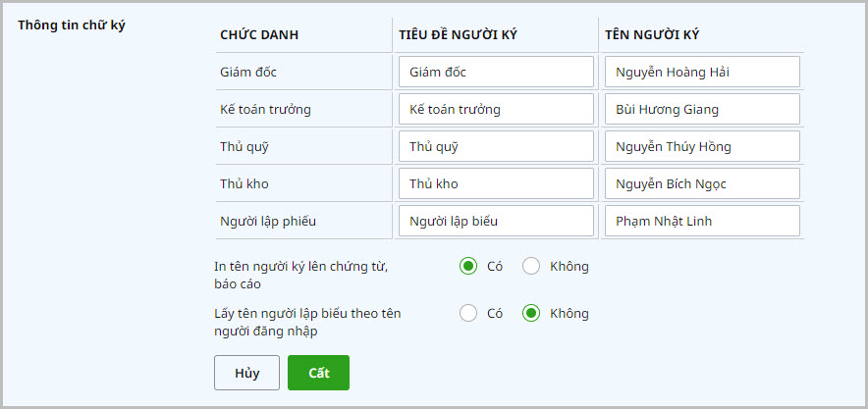Click the TÊN NGƯỜI KÝ column header

click(x=651, y=35)
